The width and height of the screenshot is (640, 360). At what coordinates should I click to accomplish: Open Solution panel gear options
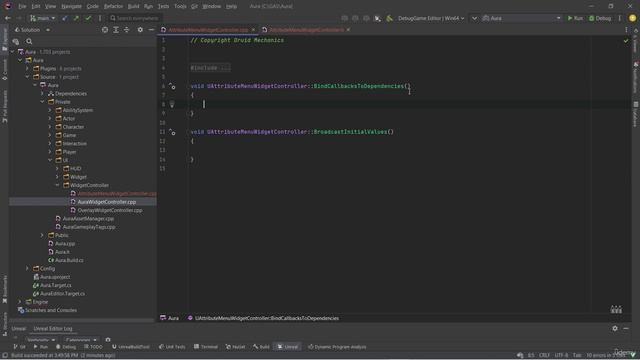tap(140, 30)
